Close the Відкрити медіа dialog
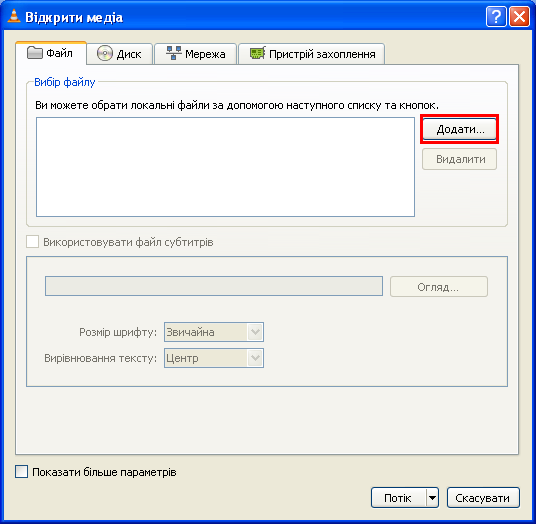 [519, 16]
